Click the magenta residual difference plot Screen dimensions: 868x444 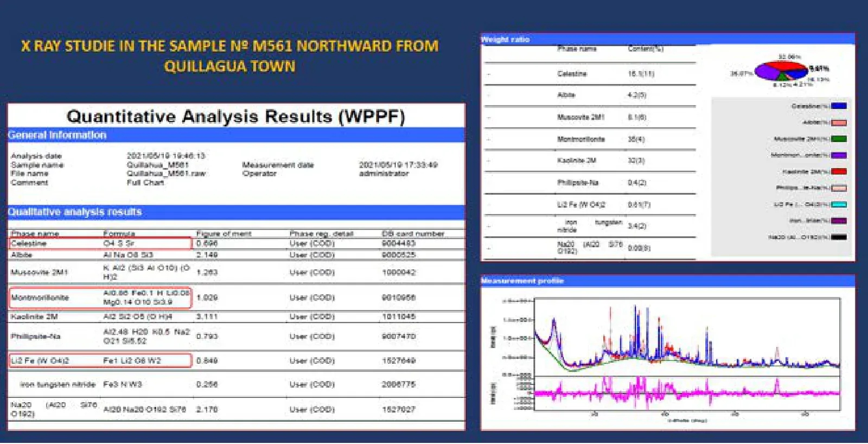(x=687, y=392)
